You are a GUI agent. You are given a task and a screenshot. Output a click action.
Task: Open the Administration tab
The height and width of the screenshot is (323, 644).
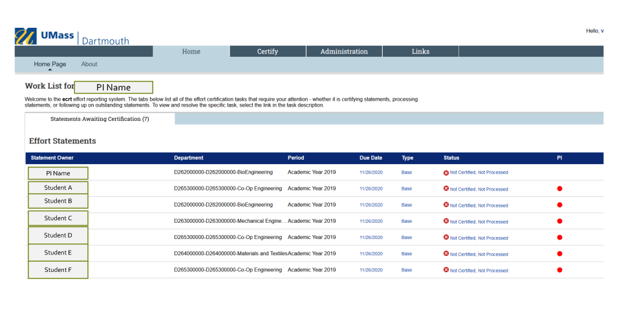click(344, 51)
